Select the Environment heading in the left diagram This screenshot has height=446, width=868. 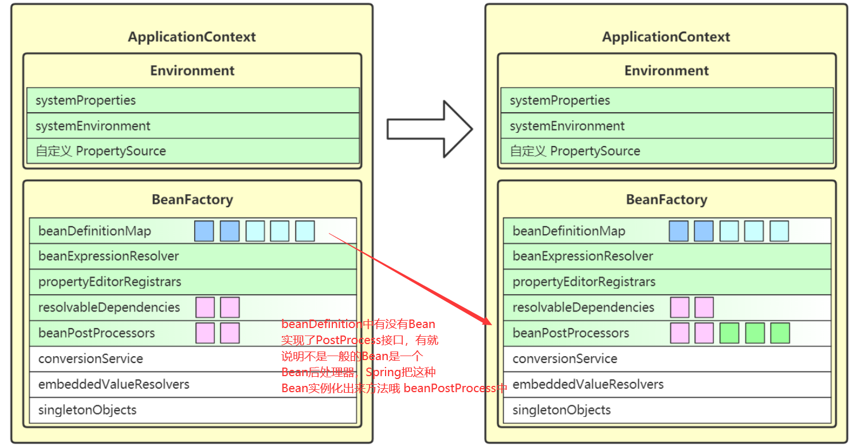tap(192, 70)
